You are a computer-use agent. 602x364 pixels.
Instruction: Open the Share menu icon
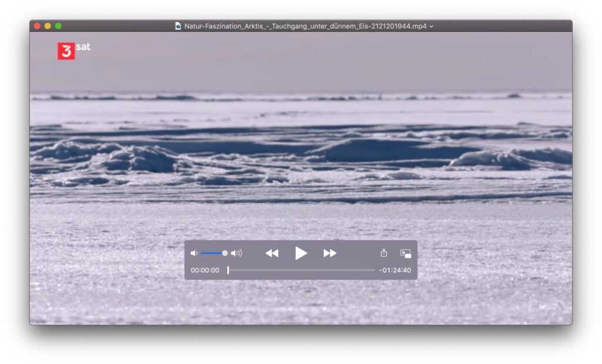(x=384, y=253)
